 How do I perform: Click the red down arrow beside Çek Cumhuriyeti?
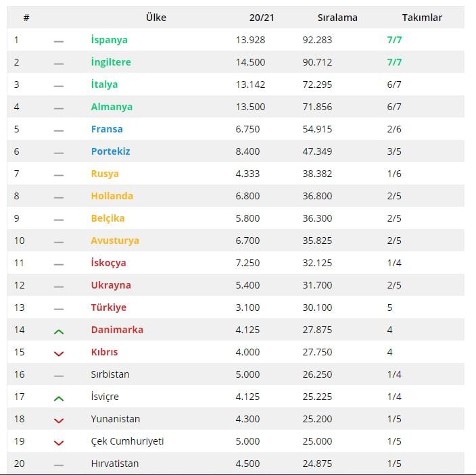pos(59,443)
